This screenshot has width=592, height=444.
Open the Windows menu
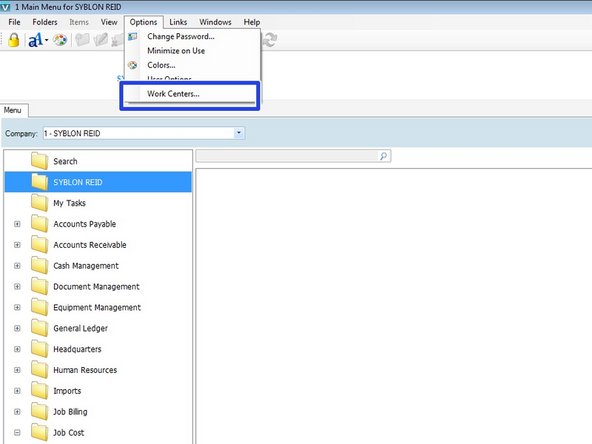[x=215, y=22]
